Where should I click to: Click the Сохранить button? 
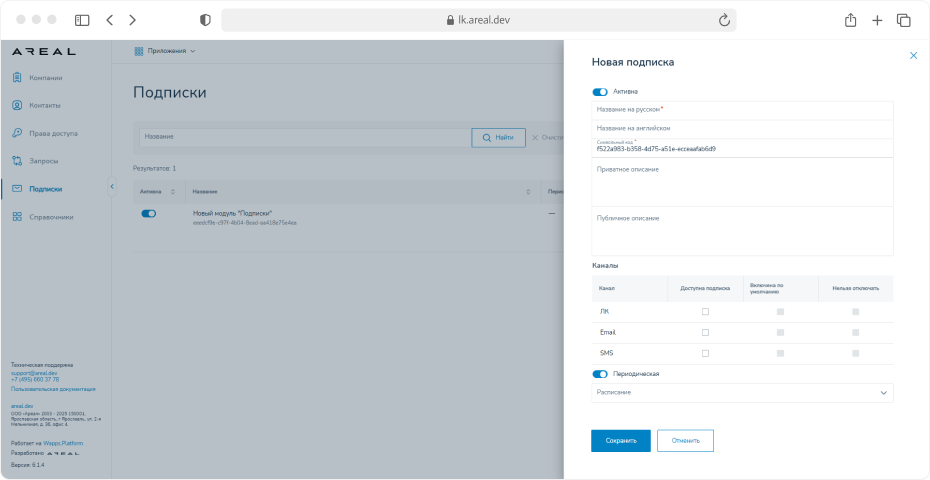[621, 441]
